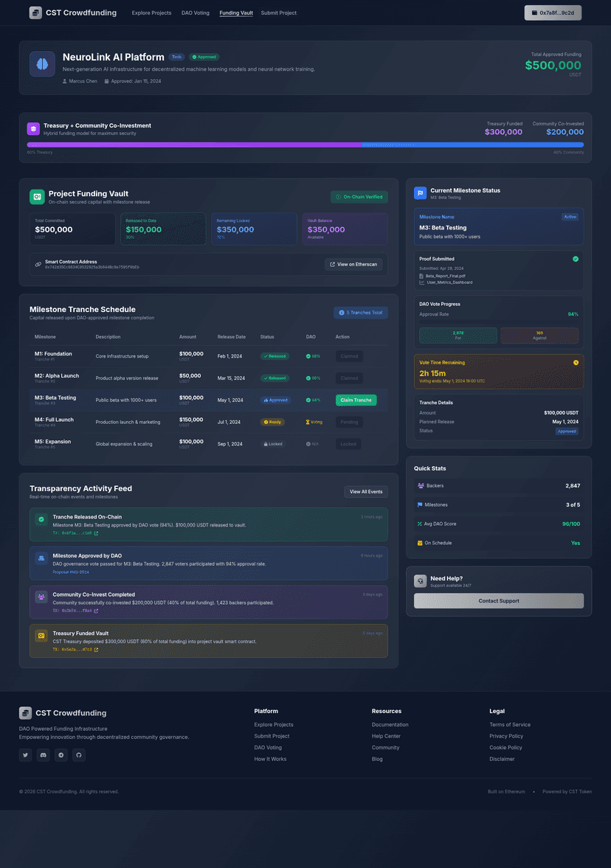The height and width of the screenshot is (868, 611).
Task: Open the Twitter social icon in footer
Action: pyautogui.click(x=25, y=754)
